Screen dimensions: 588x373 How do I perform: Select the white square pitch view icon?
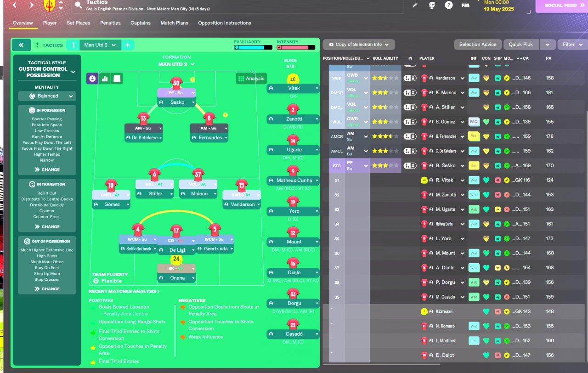[117, 79]
